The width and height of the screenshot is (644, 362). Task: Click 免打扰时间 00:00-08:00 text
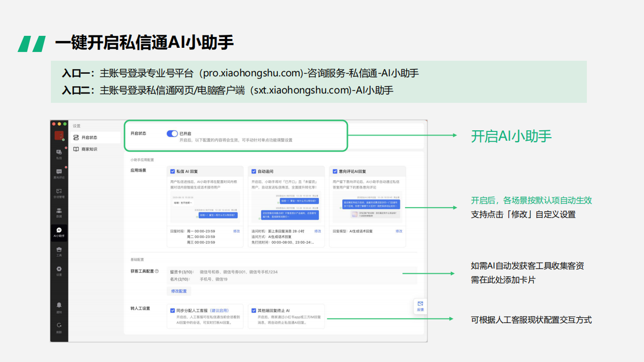tap(283, 242)
